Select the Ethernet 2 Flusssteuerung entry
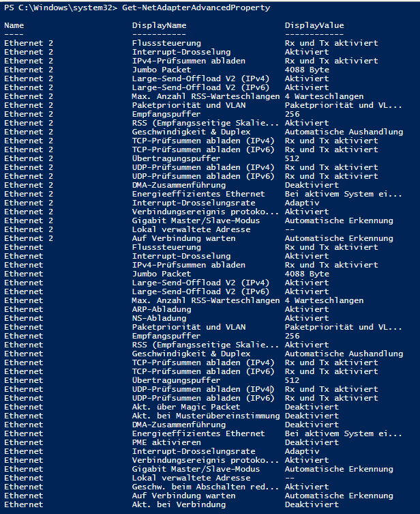 click(x=166, y=43)
